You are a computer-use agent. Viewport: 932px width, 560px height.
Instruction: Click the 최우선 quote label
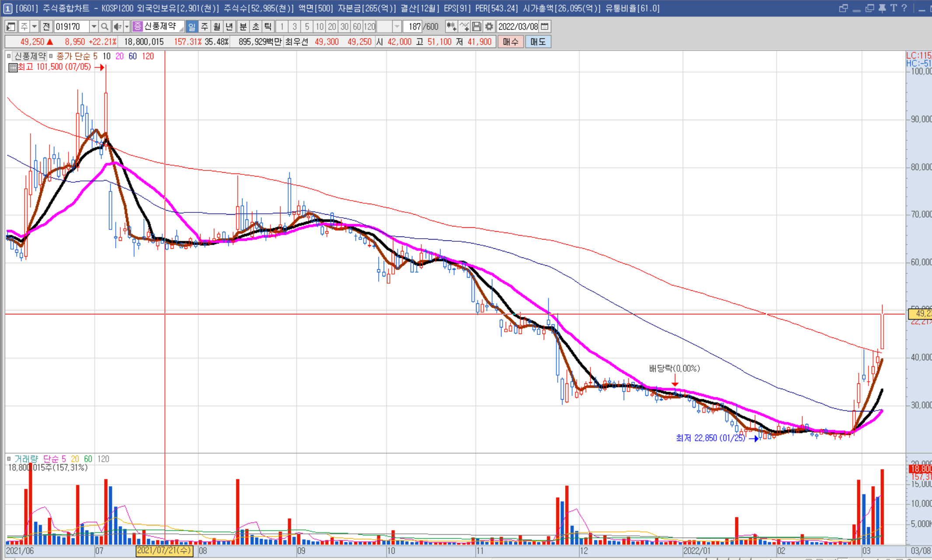[297, 42]
